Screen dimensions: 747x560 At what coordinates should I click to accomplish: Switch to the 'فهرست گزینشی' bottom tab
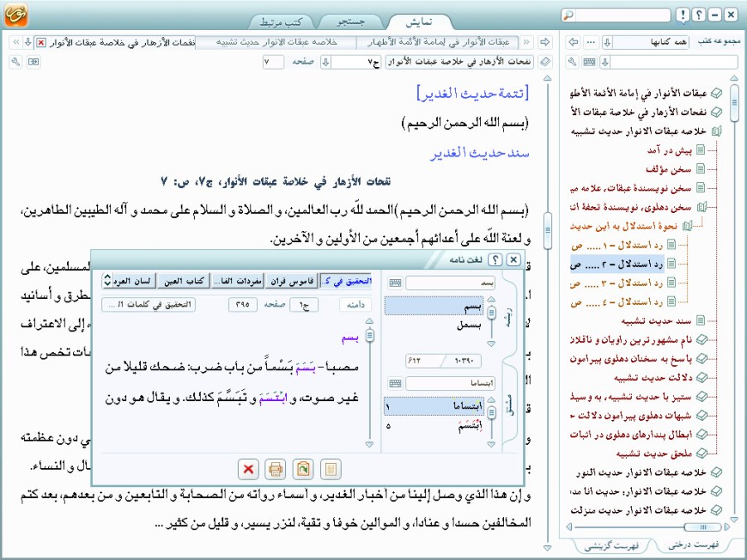click(x=611, y=546)
